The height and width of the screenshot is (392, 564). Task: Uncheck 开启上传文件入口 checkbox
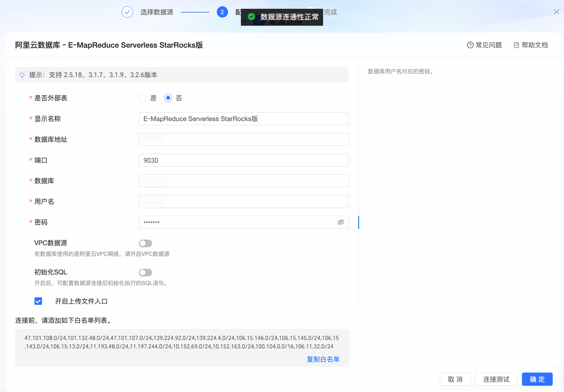[x=38, y=301]
